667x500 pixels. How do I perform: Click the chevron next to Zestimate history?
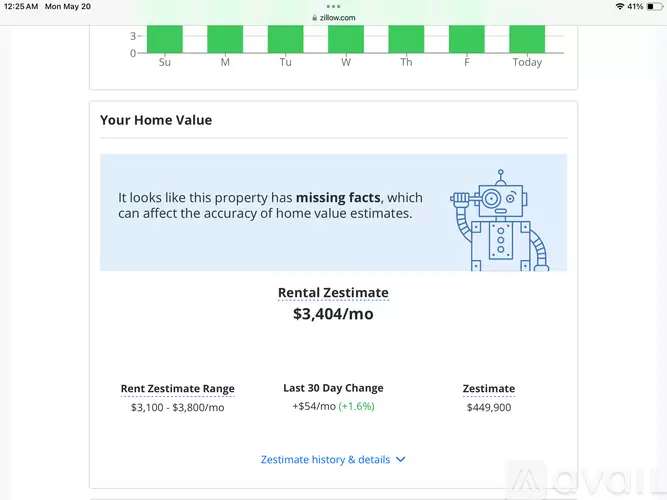coord(401,460)
